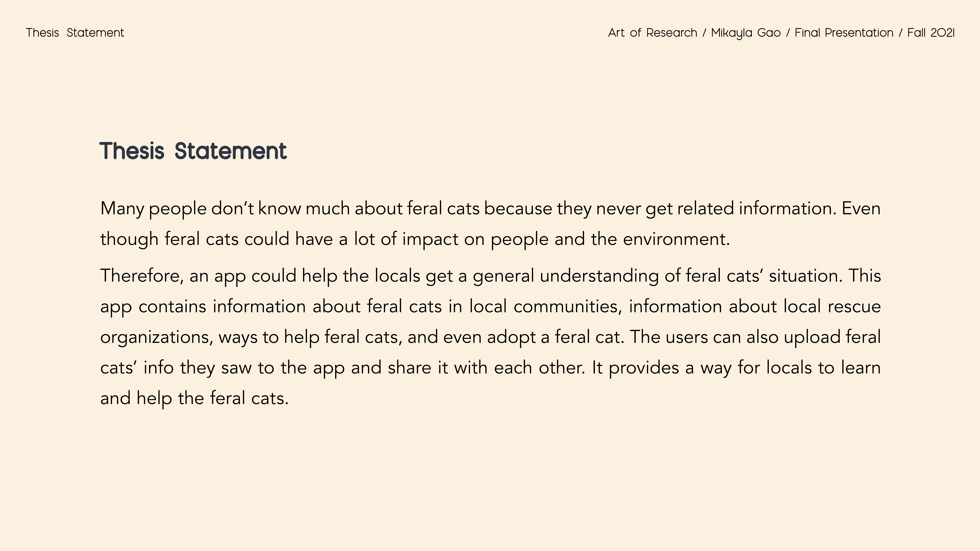Click the small "Thesis Statement" header in top-left

(x=75, y=33)
